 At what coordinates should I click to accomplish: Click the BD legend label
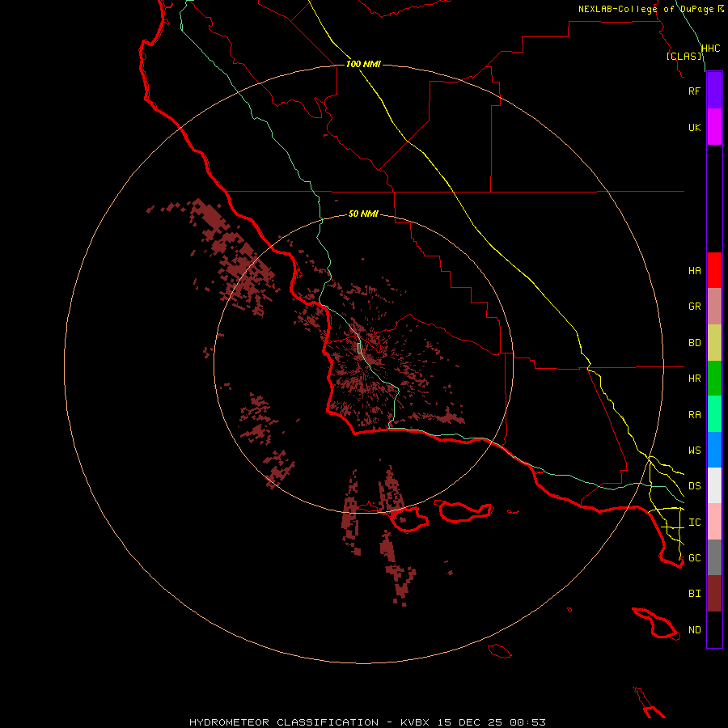[694, 343]
